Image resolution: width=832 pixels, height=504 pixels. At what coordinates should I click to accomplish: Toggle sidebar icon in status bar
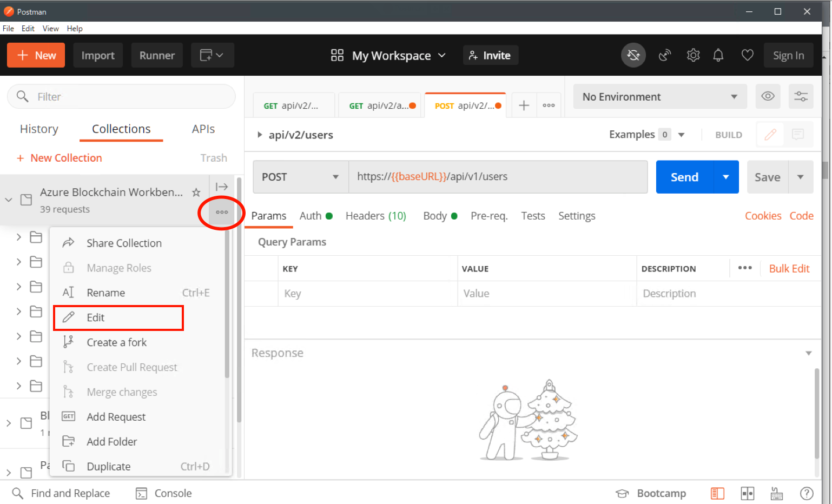click(x=717, y=493)
